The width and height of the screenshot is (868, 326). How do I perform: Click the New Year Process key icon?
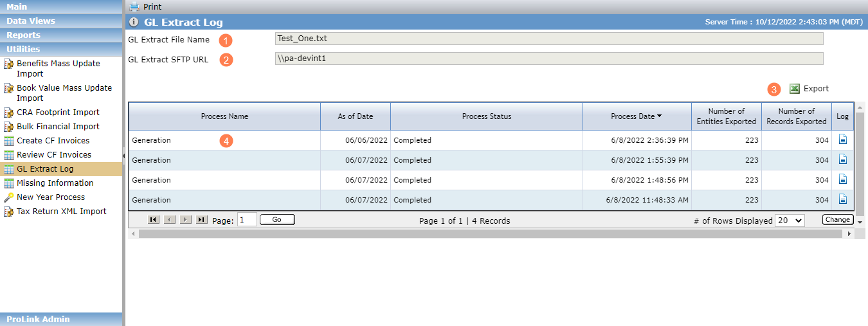tap(9, 197)
